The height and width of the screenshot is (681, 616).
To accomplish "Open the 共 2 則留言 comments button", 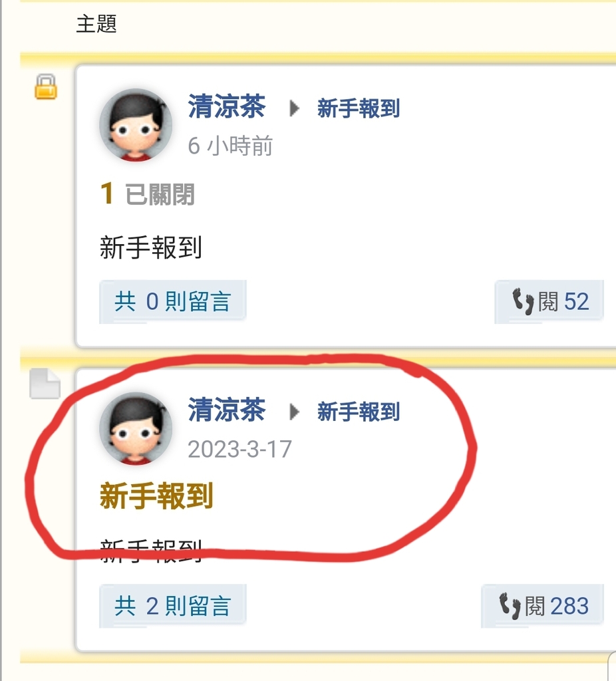I will pyautogui.click(x=173, y=606).
